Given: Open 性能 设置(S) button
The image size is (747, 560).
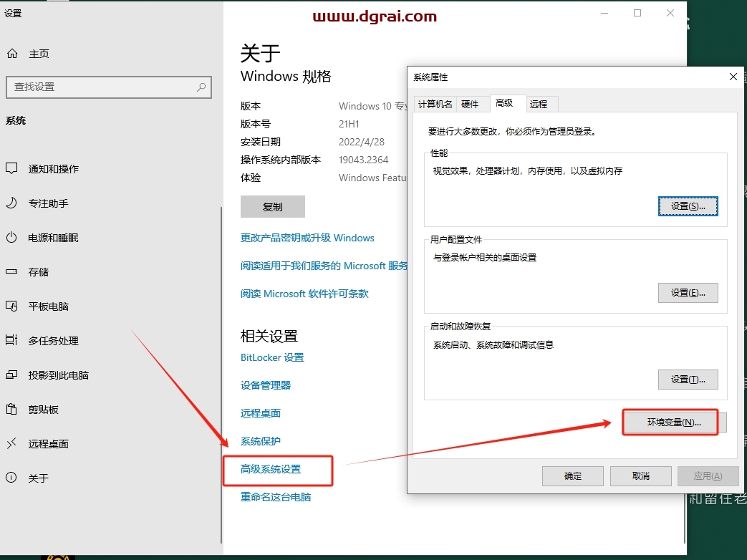Looking at the screenshot, I should pos(688,206).
